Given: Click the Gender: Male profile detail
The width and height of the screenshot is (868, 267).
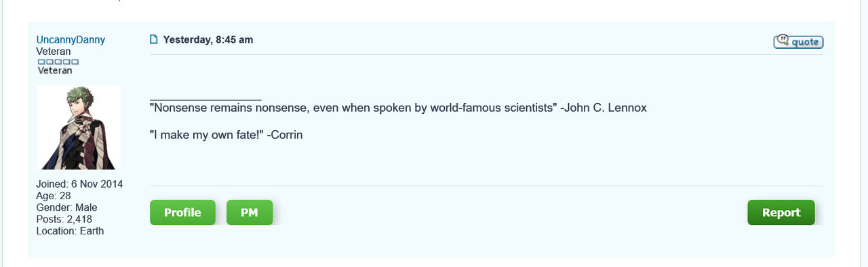Looking at the screenshot, I should [x=66, y=207].
